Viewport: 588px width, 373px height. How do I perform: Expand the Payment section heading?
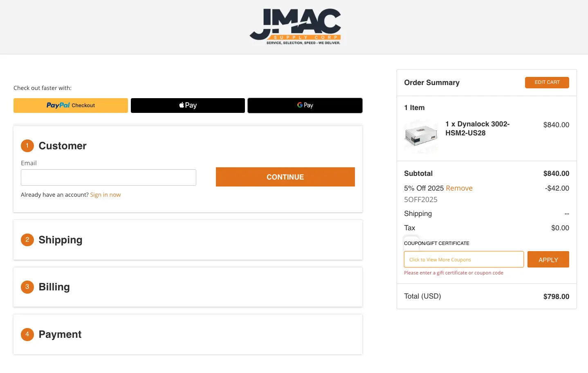60,335
